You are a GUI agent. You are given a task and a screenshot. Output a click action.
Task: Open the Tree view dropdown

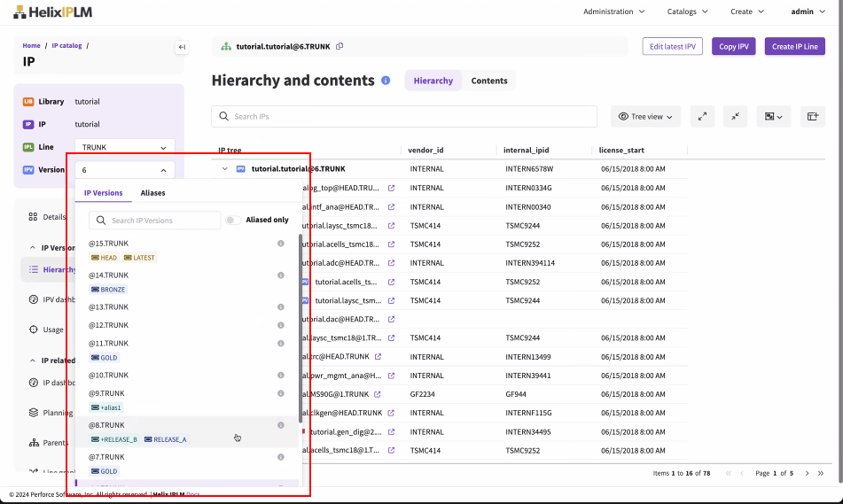pos(645,116)
